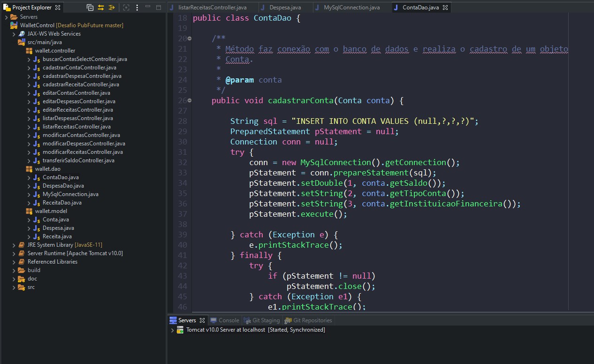Expand Tomcat v10.0 Server entry arrow

point(172,330)
